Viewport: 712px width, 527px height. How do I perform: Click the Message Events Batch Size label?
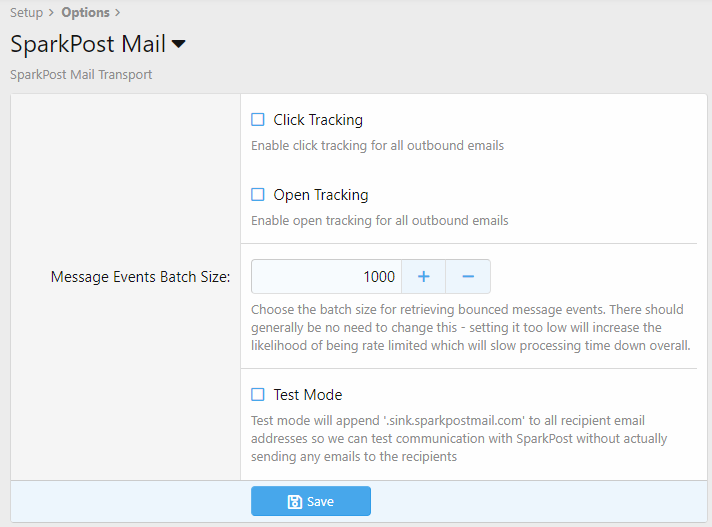140,277
